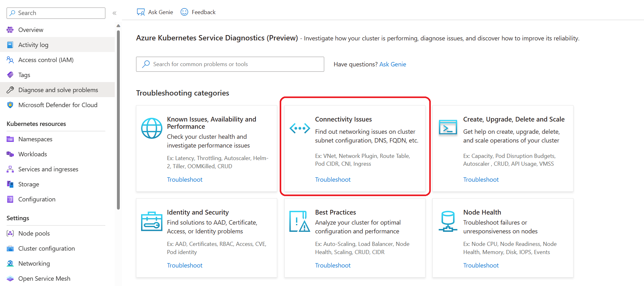Click Troubleshoot under Connectivity Issues
Image resolution: width=644 pixels, height=286 pixels.
(333, 179)
